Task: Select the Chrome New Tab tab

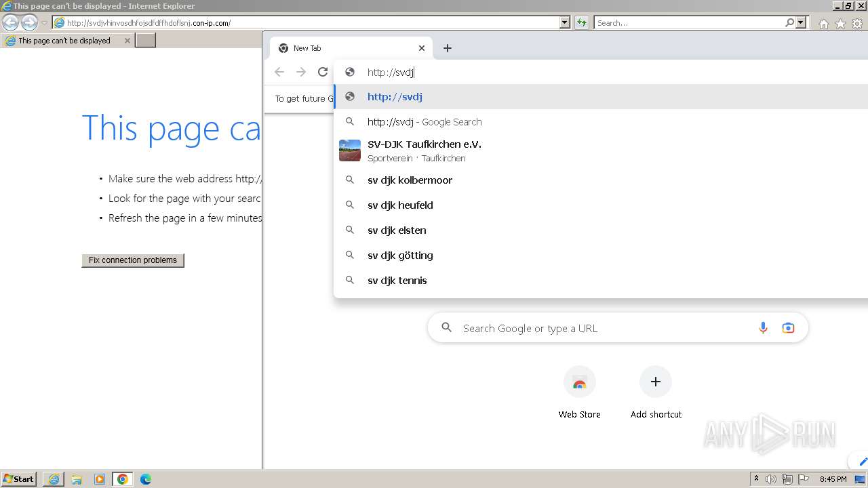Action: 351,48
